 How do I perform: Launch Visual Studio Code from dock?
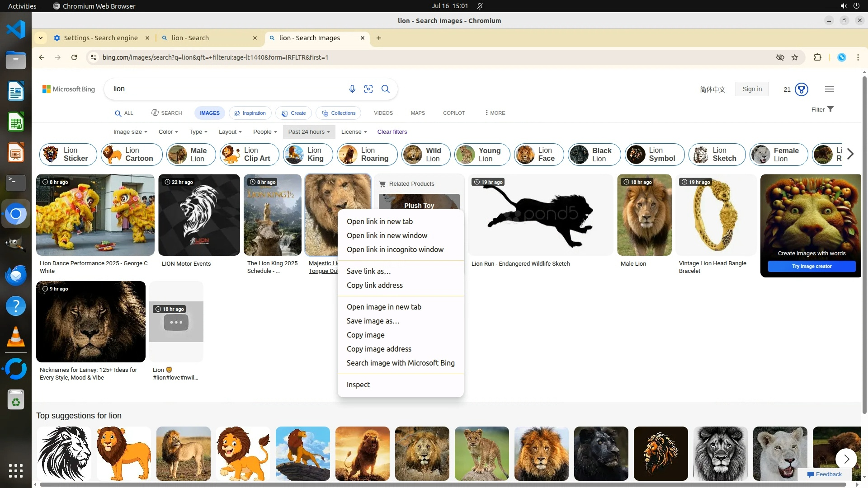tap(16, 30)
